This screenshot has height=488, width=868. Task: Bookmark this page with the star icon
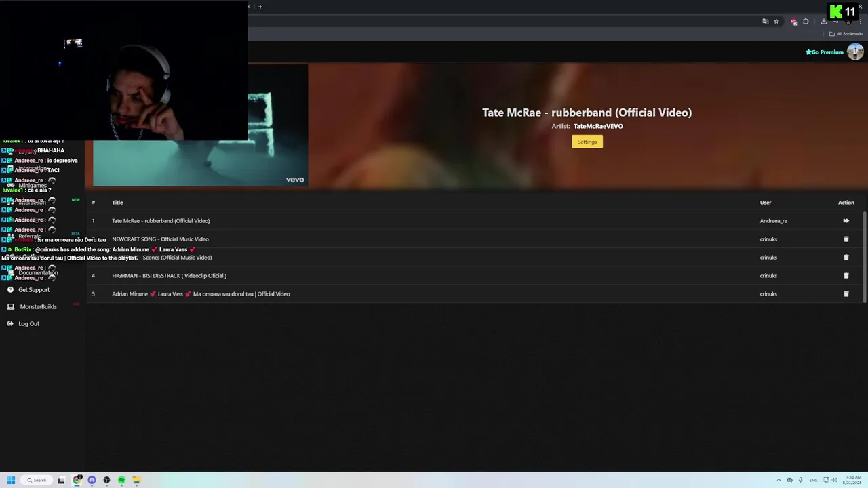pyautogui.click(x=776, y=21)
